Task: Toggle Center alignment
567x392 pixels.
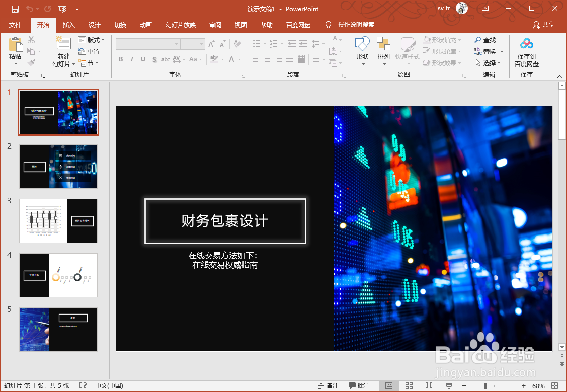Action: pos(268,59)
